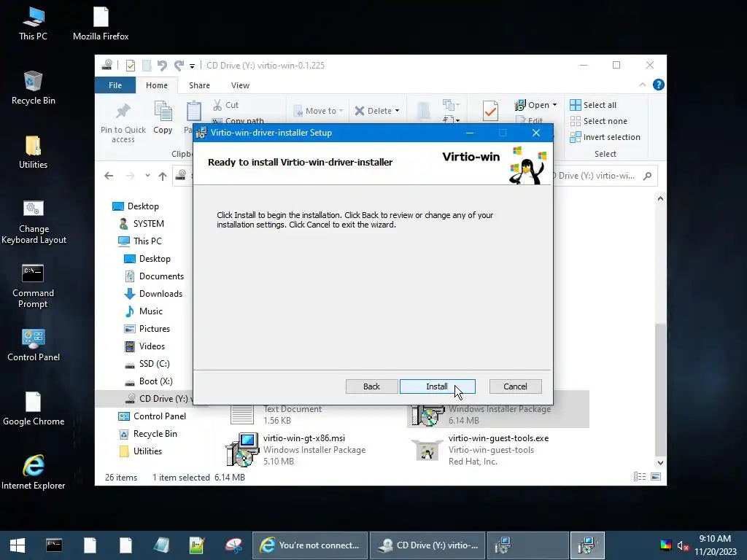Open the Share ribbon tab
The image size is (747, 560).
tap(199, 85)
